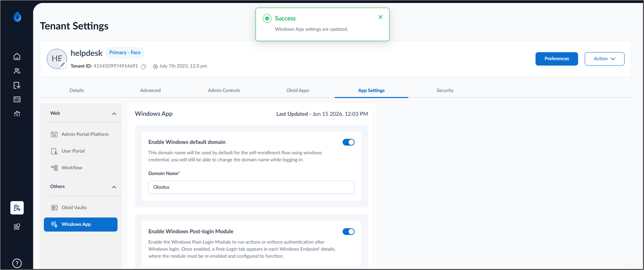Select Windows App in the sidebar

pos(81,224)
